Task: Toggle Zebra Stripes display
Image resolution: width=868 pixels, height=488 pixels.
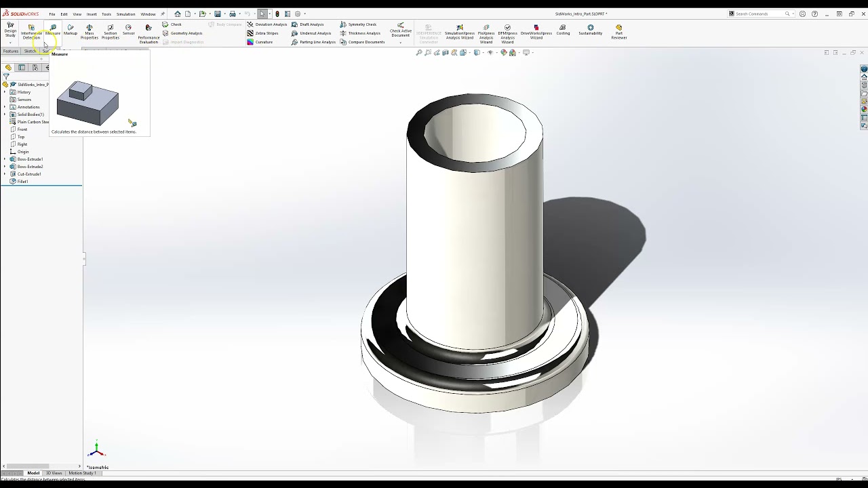Action: click(x=263, y=33)
